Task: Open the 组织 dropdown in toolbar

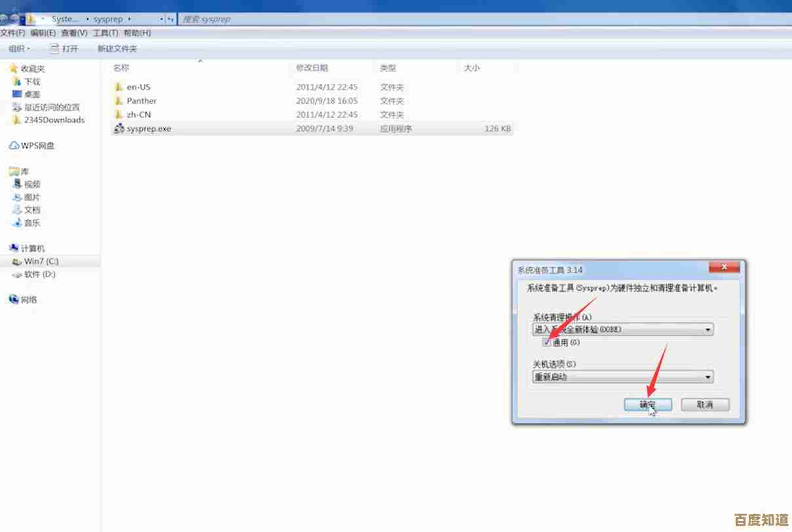Action: point(19,48)
